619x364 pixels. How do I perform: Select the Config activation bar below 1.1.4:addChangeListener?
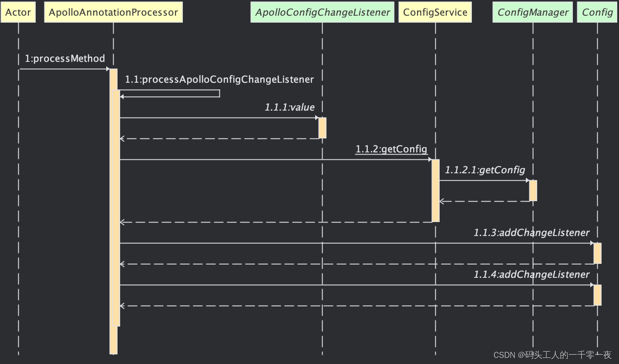tap(598, 295)
